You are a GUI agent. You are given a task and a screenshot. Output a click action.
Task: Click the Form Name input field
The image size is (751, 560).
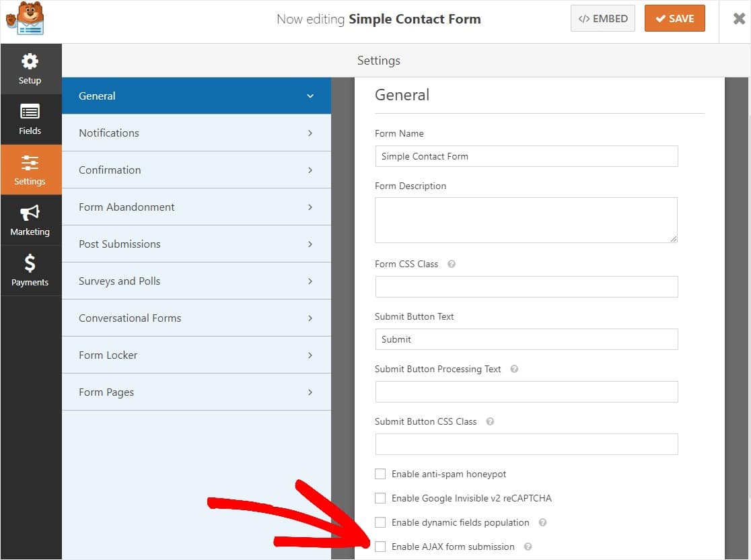(x=526, y=156)
